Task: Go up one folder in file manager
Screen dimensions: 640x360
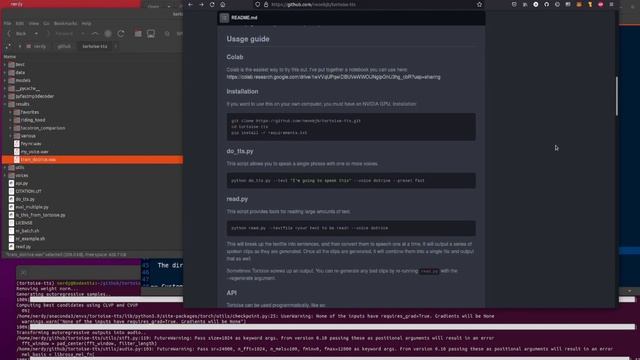Action: pyautogui.click(x=95, y=34)
